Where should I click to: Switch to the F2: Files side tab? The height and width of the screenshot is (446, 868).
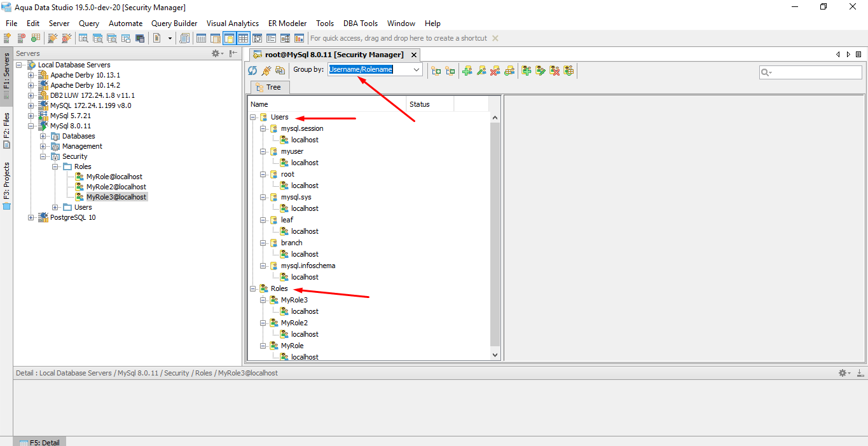(x=6, y=130)
